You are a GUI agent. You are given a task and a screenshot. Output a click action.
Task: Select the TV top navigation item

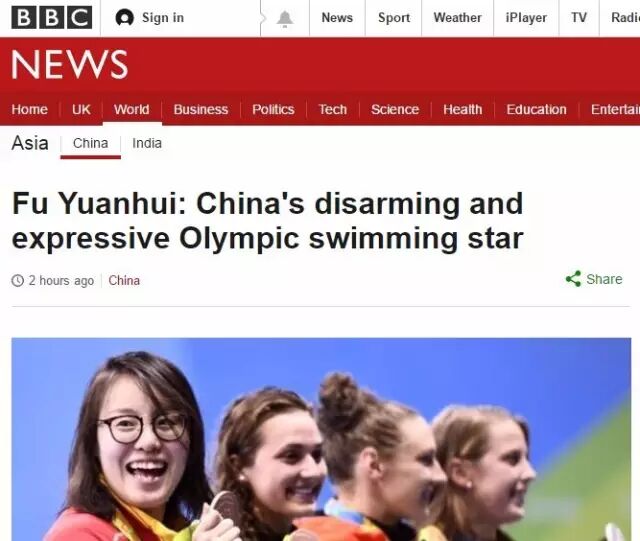tap(579, 18)
